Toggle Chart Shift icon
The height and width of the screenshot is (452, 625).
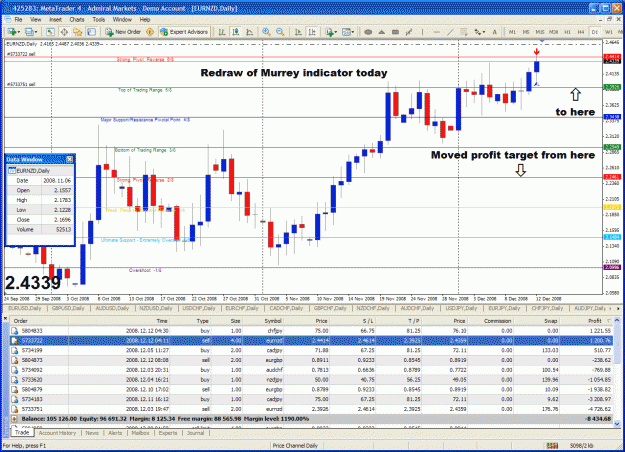pos(312,32)
